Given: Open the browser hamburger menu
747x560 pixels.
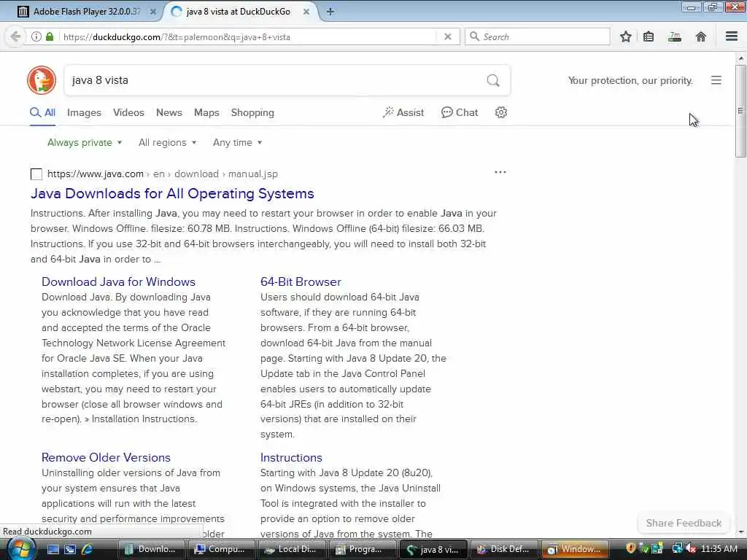Looking at the screenshot, I should click(731, 36).
